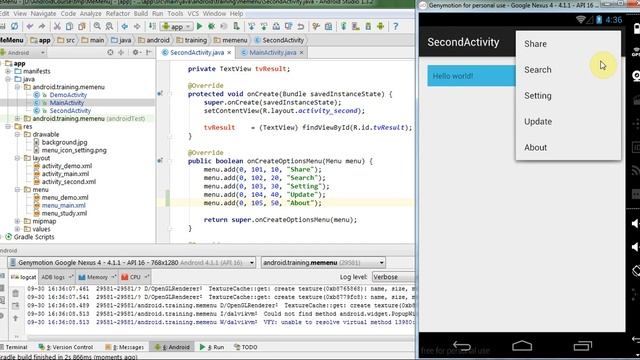Expand the values folder
Image resolution: width=640 pixels, height=360 pixels.
17,229
